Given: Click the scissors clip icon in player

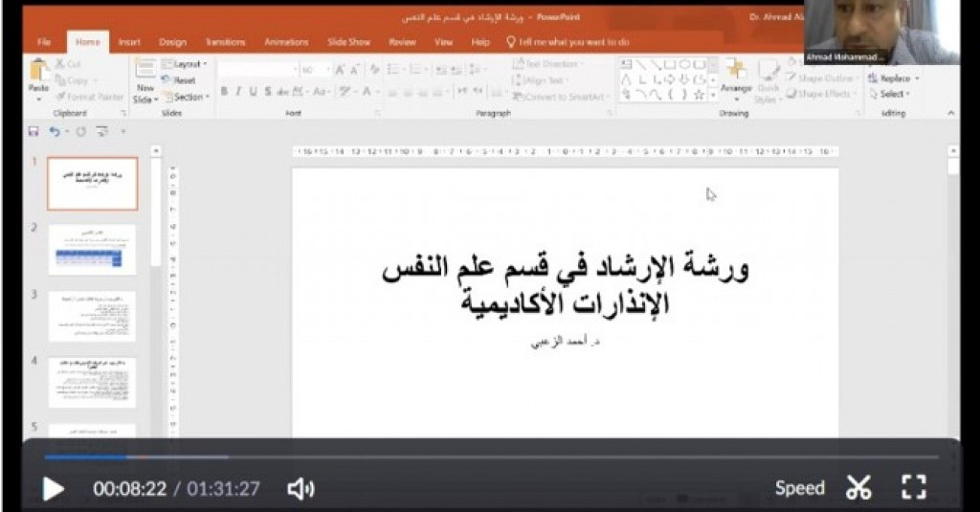Looking at the screenshot, I should [858, 488].
